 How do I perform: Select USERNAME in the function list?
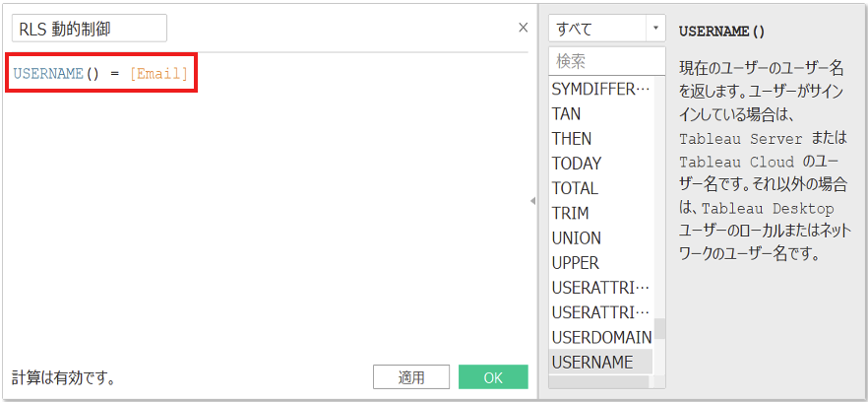point(592,362)
